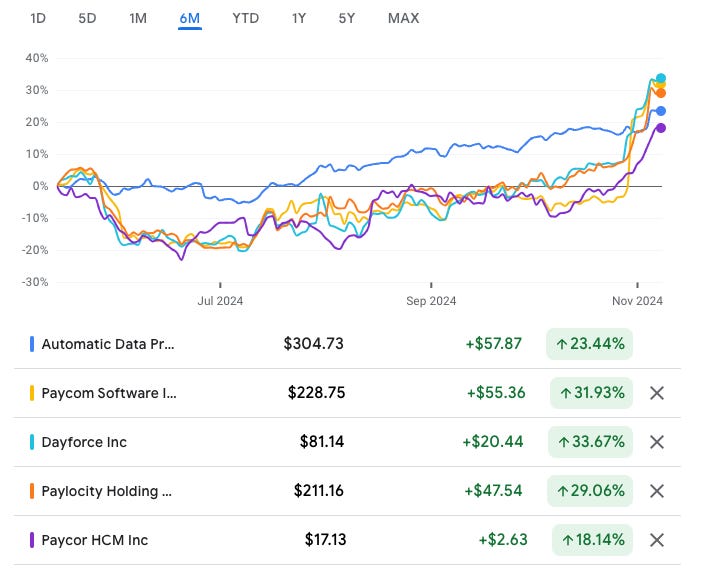This screenshot has height=577, width=708.
Task: Open Paycom Software stock name
Action: [x=109, y=393]
